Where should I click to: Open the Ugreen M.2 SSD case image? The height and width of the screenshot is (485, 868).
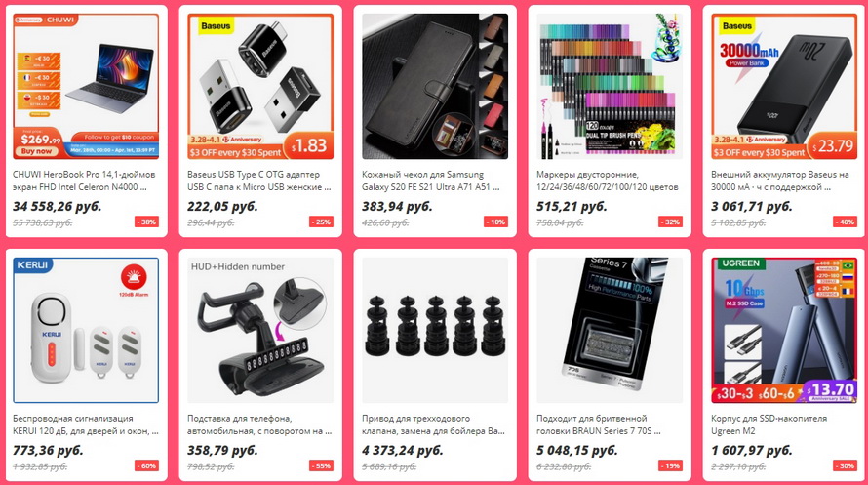tap(784, 330)
